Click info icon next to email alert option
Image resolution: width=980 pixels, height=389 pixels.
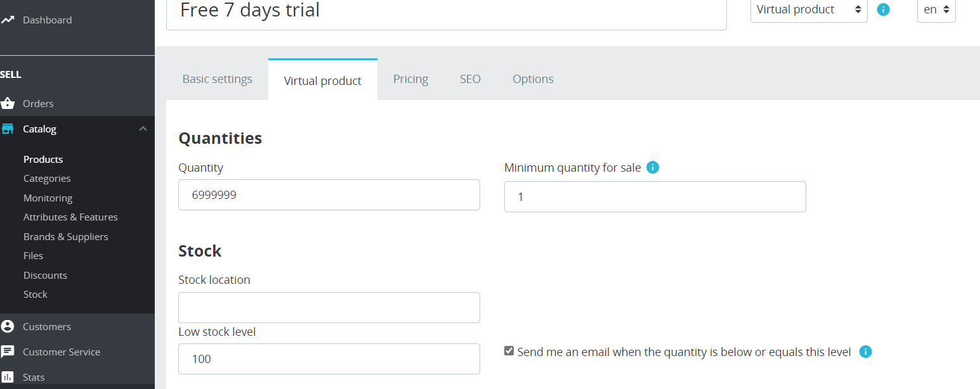(866, 352)
